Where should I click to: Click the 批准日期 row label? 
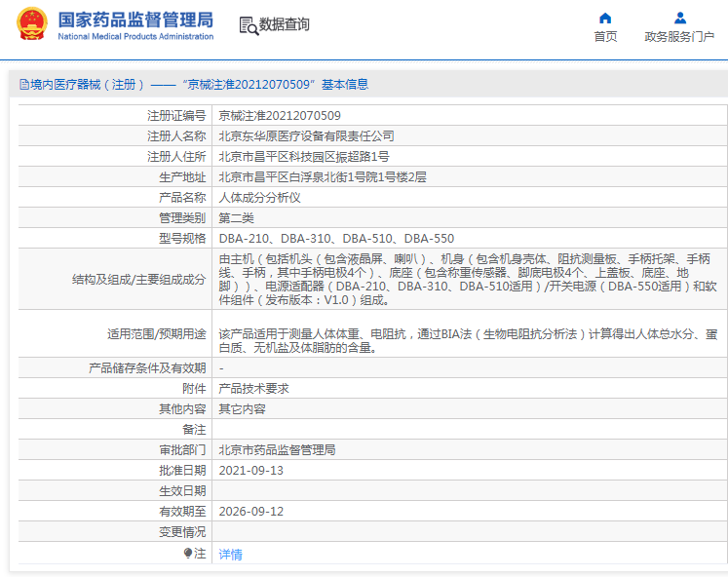click(x=182, y=470)
